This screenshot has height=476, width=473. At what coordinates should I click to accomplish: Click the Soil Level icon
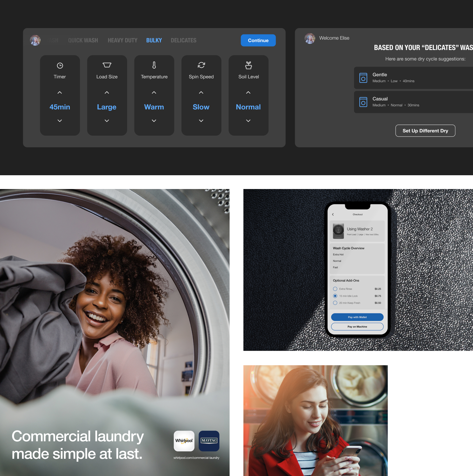tap(248, 65)
